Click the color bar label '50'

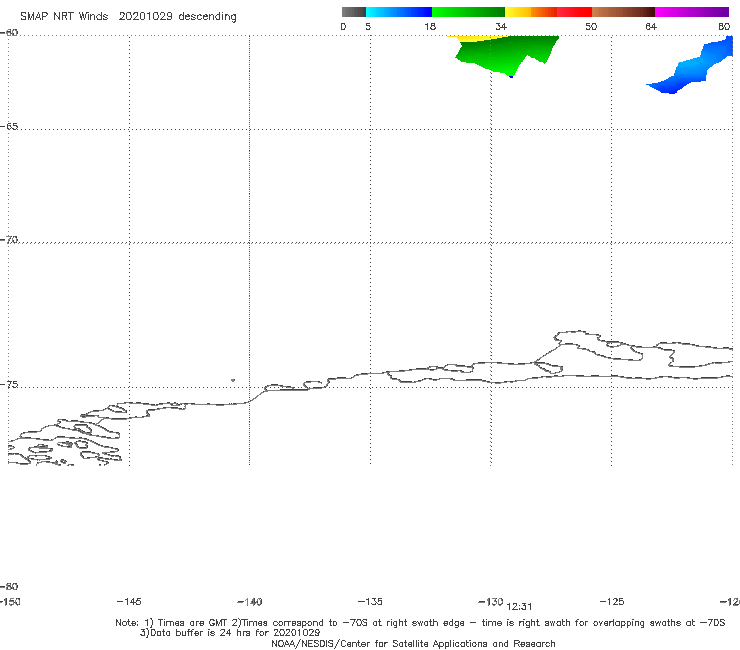click(x=591, y=27)
